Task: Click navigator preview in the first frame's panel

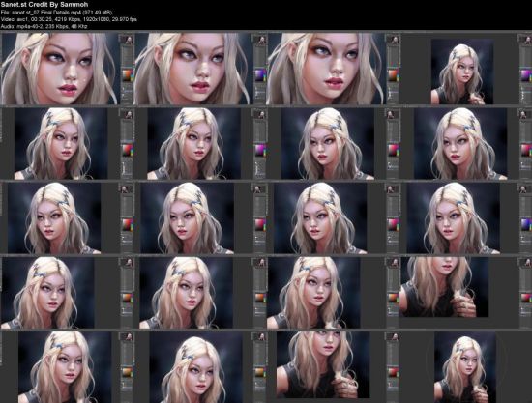Action: pyautogui.click(x=128, y=40)
